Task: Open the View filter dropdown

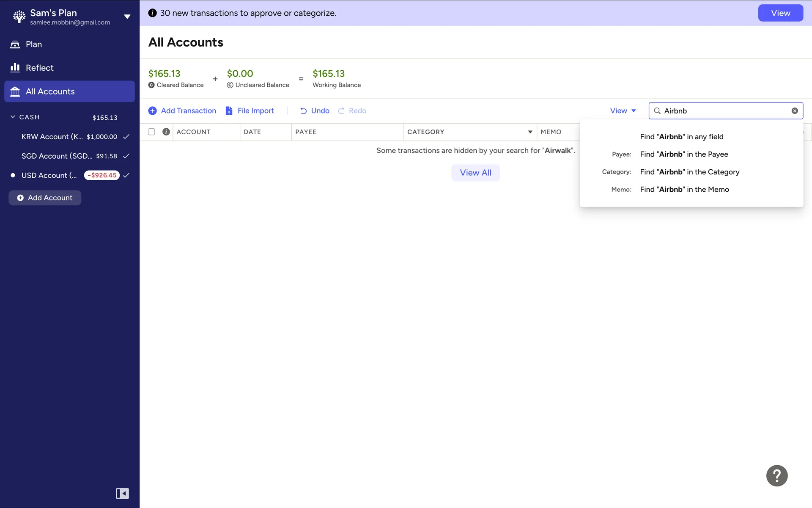Action: click(623, 111)
